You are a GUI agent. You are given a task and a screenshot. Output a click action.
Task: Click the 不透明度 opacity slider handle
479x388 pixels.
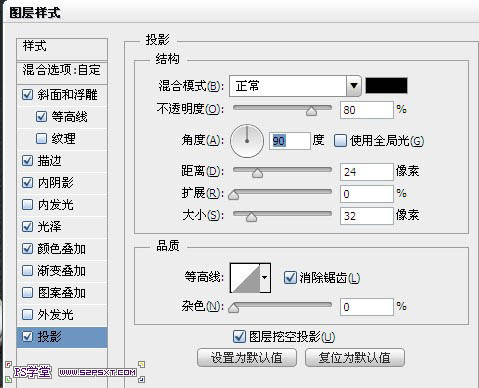coord(312,111)
